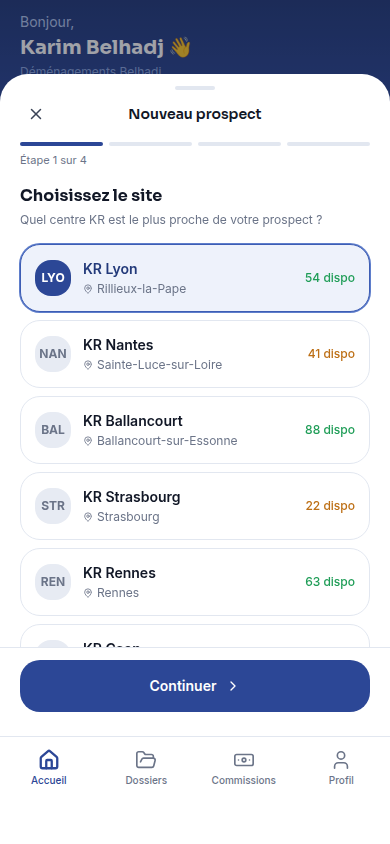Viewport: 390px width, 844px height.
Task: Open the Dossiers folder icon
Action: point(146,760)
